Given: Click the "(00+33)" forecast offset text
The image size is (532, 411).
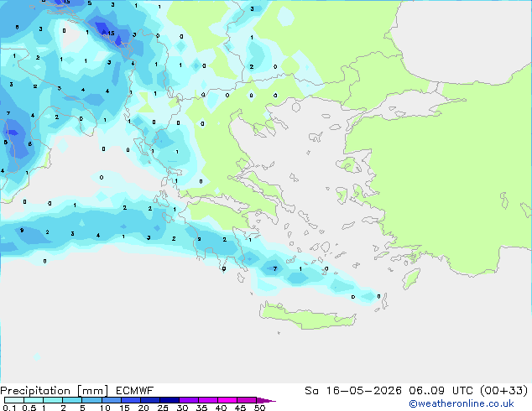Looking at the screenshot, I should [x=503, y=391].
